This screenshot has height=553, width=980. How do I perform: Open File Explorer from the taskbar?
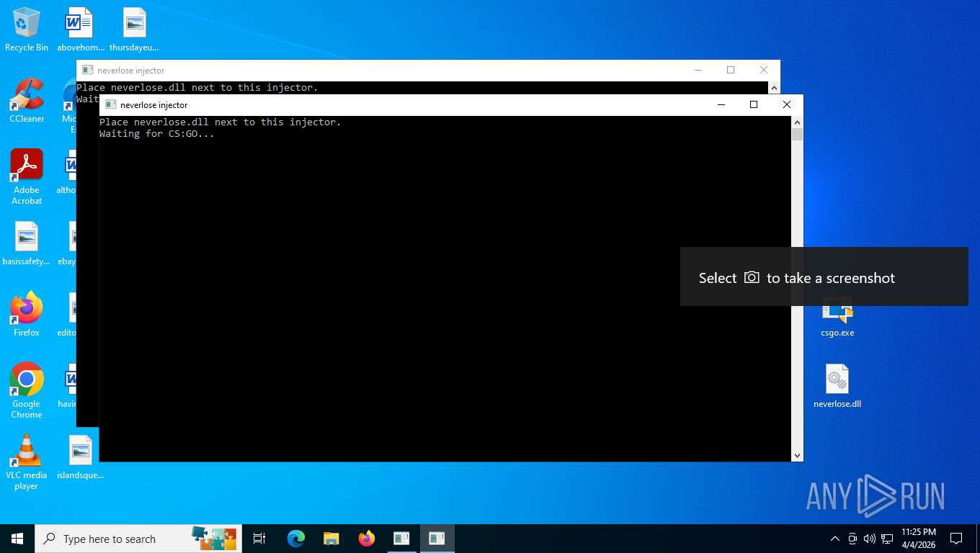(x=331, y=539)
